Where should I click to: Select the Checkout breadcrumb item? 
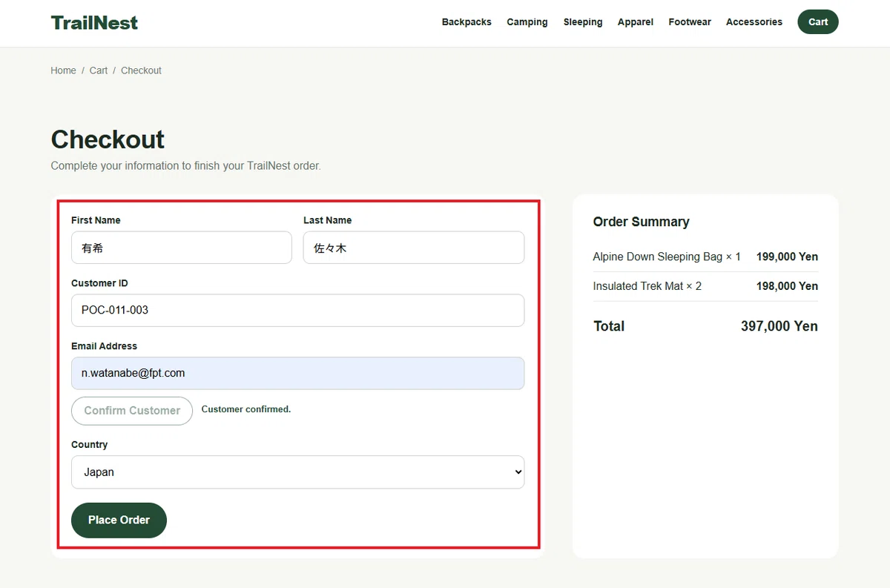(141, 70)
